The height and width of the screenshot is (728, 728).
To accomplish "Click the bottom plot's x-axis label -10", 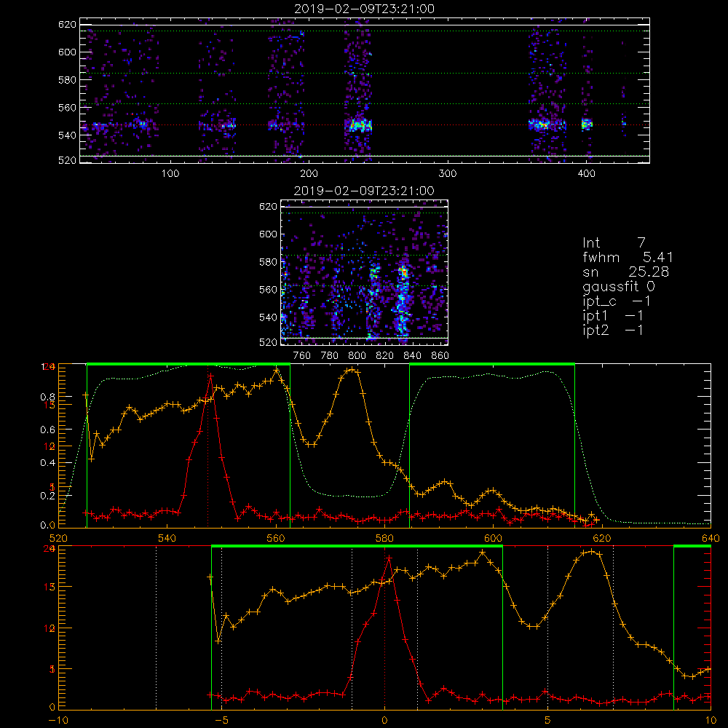I will tap(58, 721).
